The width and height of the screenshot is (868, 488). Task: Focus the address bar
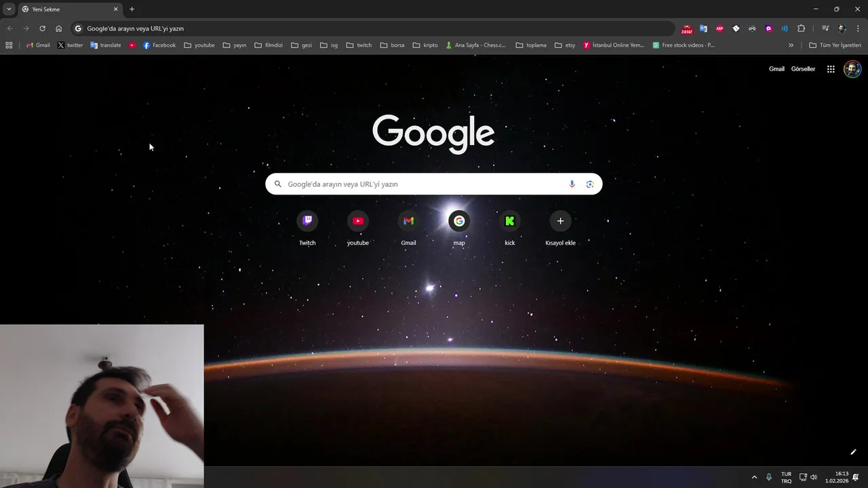pyautogui.click(x=373, y=28)
